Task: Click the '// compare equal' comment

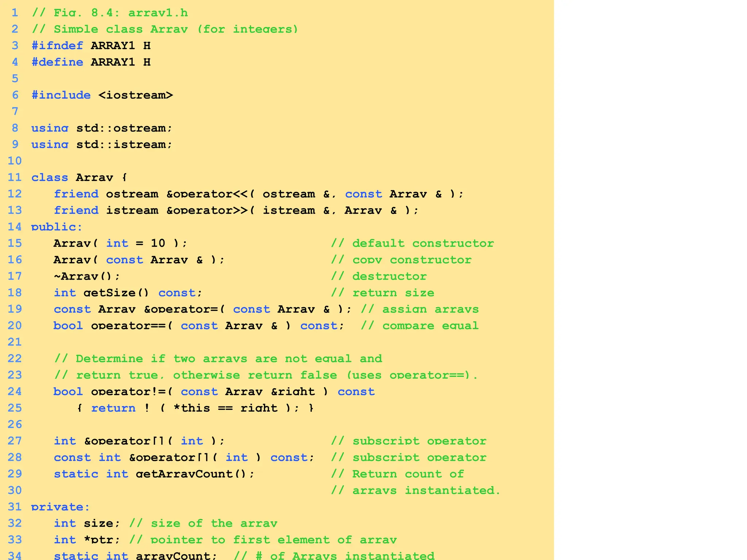Action: (x=420, y=326)
